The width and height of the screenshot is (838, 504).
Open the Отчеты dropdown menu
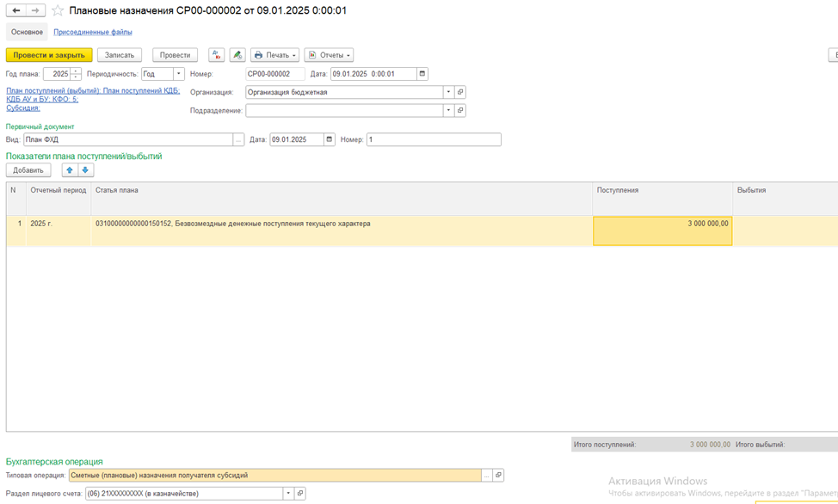point(329,55)
